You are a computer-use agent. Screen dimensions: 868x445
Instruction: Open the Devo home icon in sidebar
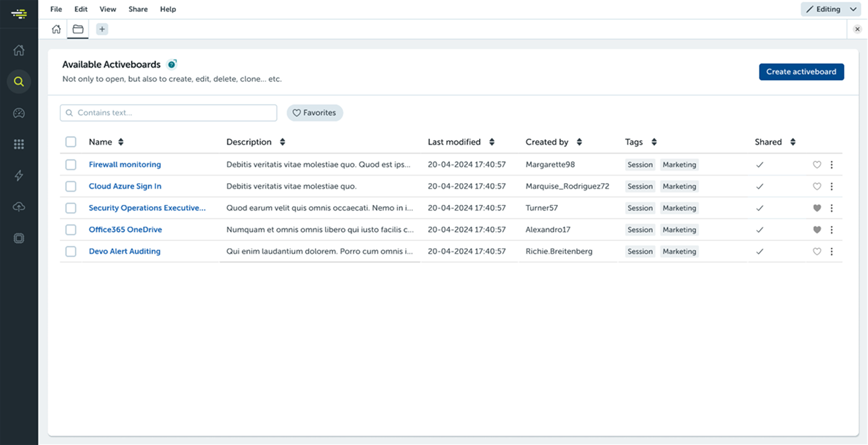tap(19, 50)
